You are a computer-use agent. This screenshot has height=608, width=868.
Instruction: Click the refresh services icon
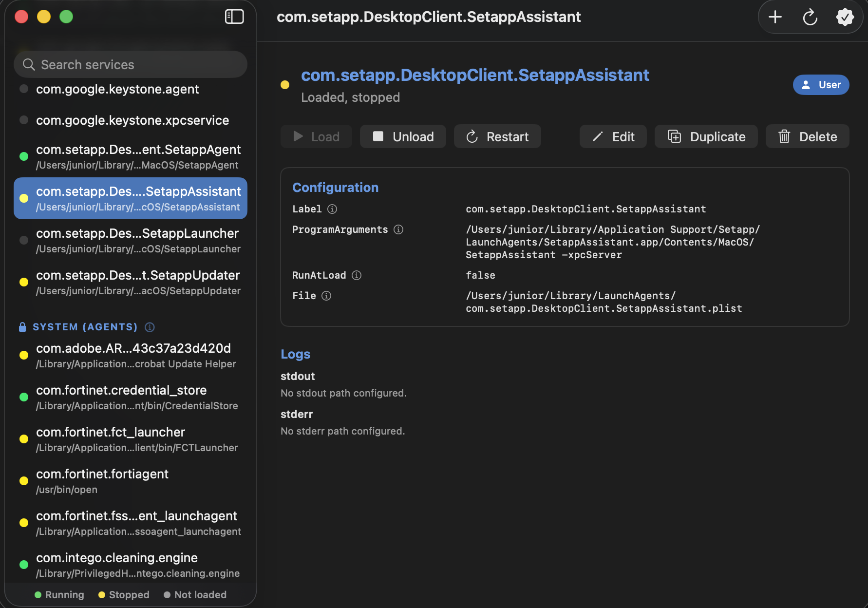click(x=810, y=17)
